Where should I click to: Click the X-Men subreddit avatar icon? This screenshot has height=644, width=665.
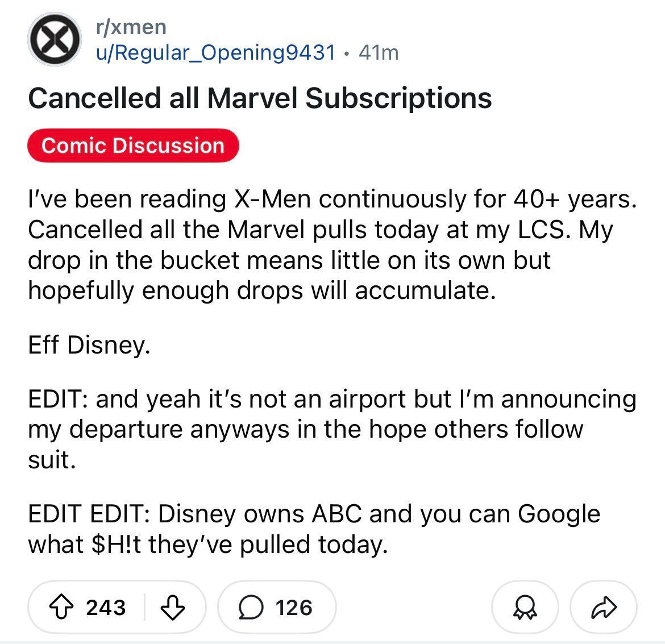coord(53,41)
